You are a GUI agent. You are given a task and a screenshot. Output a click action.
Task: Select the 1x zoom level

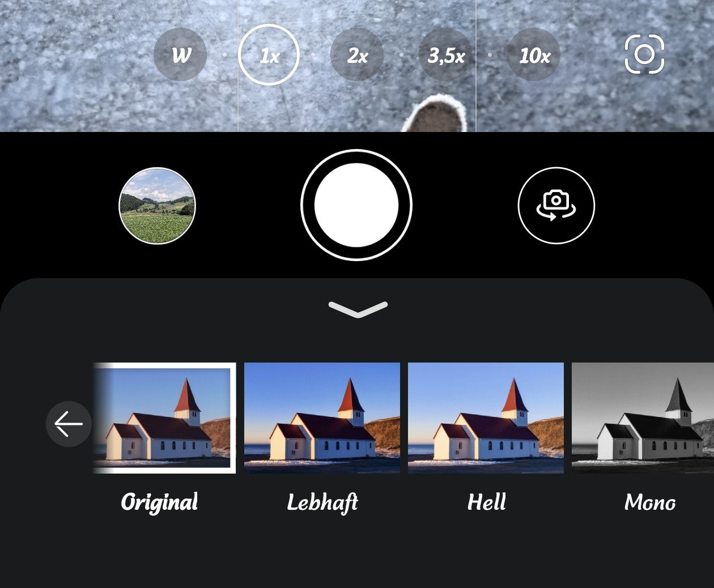pos(269,55)
